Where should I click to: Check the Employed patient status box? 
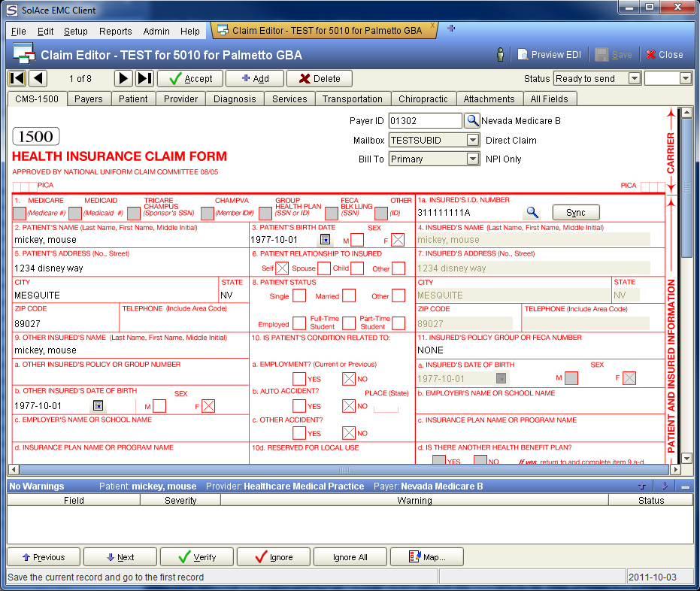(299, 323)
